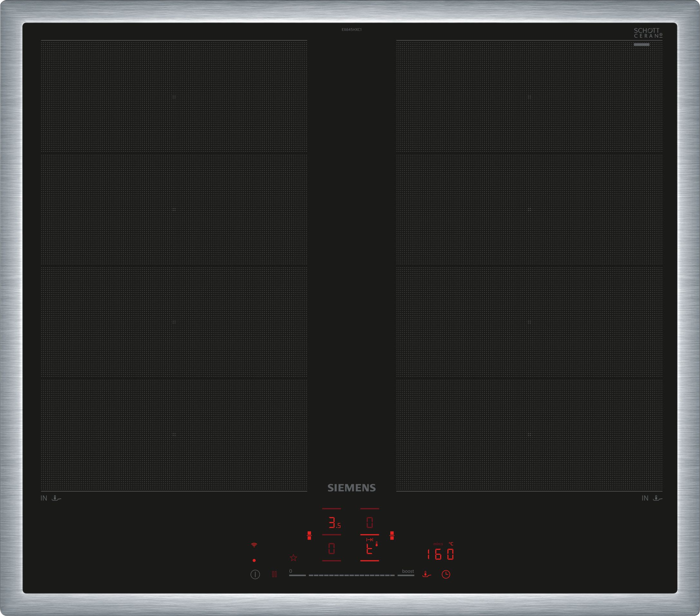Select the top-right cooking zone showing 0
The height and width of the screenshot is (616, 700).
point(370,523)
